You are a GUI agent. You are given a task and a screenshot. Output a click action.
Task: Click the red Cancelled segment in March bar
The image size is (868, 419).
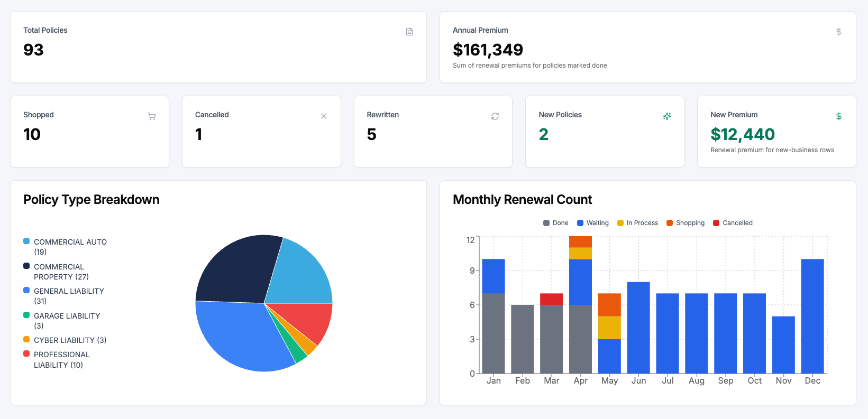click(x=551, y=299)
